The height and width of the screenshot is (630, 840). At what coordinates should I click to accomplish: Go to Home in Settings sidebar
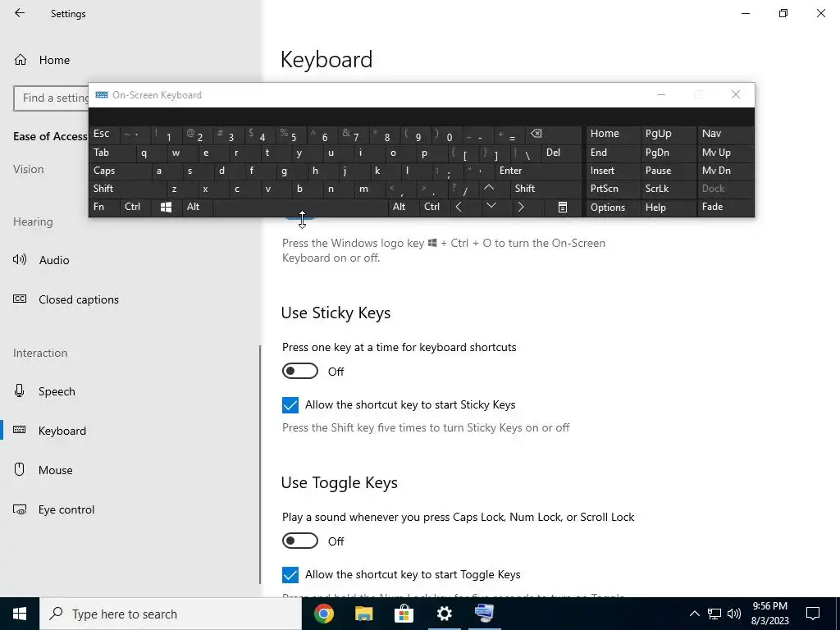(54, 60)
